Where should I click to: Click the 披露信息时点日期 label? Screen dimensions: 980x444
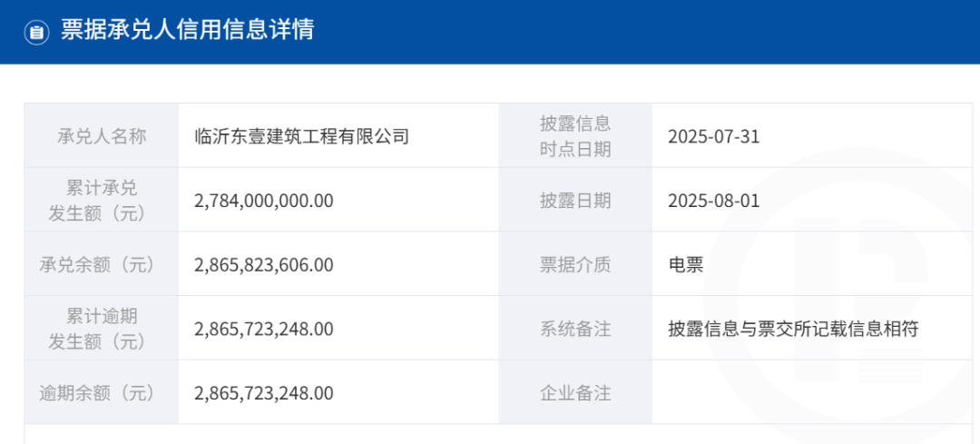tap(575, 136)
